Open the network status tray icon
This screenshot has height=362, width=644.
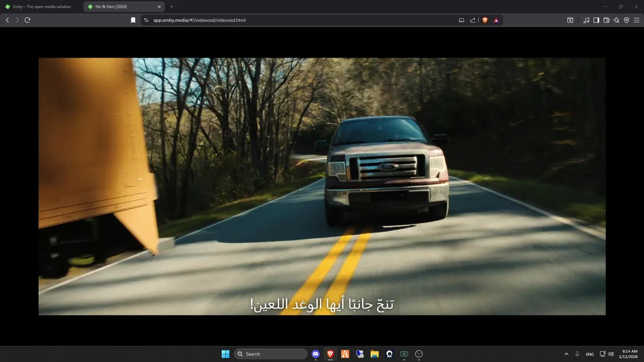point(603,354)
